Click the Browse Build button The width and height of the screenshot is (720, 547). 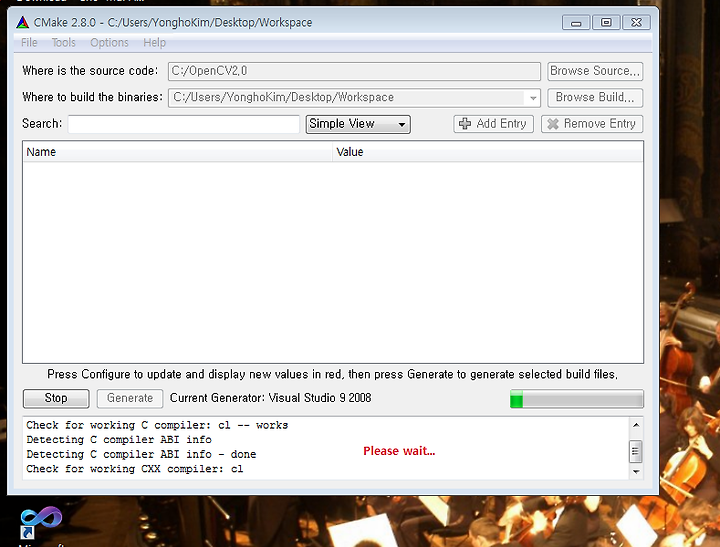595,98
